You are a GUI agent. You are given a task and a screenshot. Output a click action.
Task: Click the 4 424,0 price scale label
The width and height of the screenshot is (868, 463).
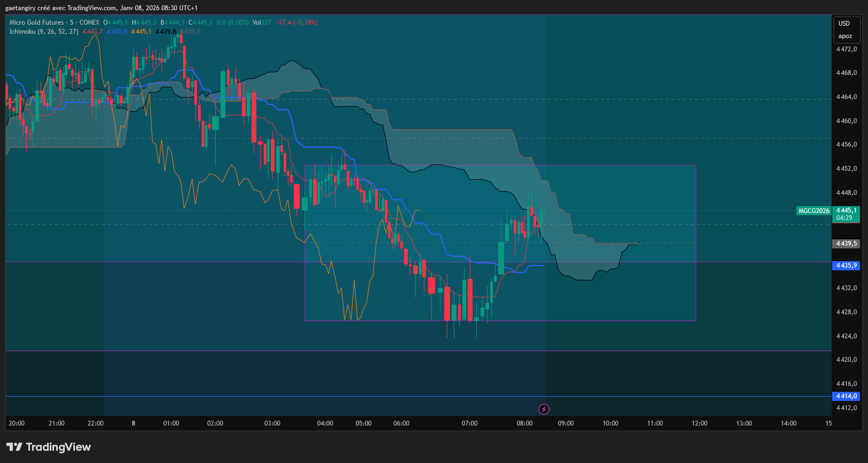click(x=847, y=336)
